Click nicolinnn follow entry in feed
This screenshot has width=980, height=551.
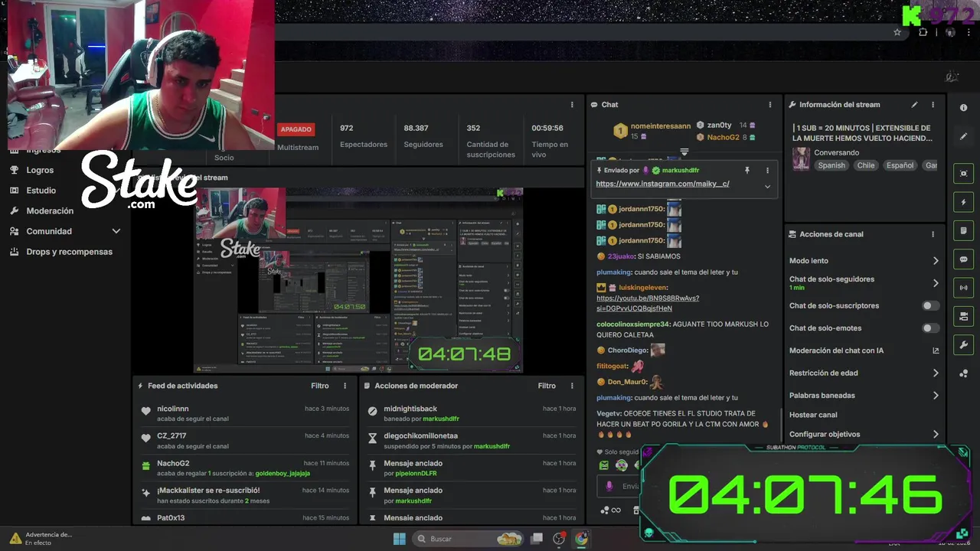pyautogui.click(x=243, y=413)
